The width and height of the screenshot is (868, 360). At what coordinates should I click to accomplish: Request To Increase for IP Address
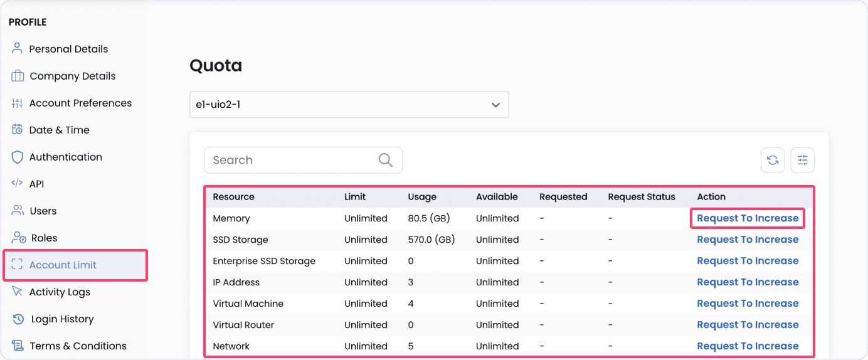click(748, 282)
